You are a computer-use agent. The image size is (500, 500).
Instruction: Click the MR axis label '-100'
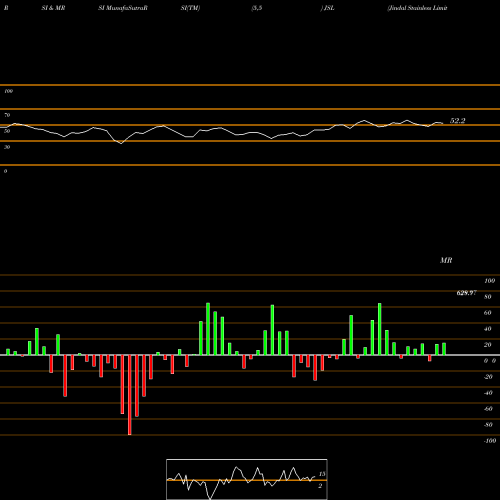point(490,441)
